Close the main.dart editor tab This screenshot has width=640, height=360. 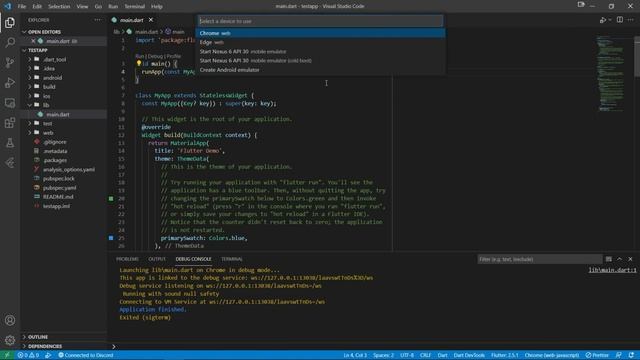[151, 20]
